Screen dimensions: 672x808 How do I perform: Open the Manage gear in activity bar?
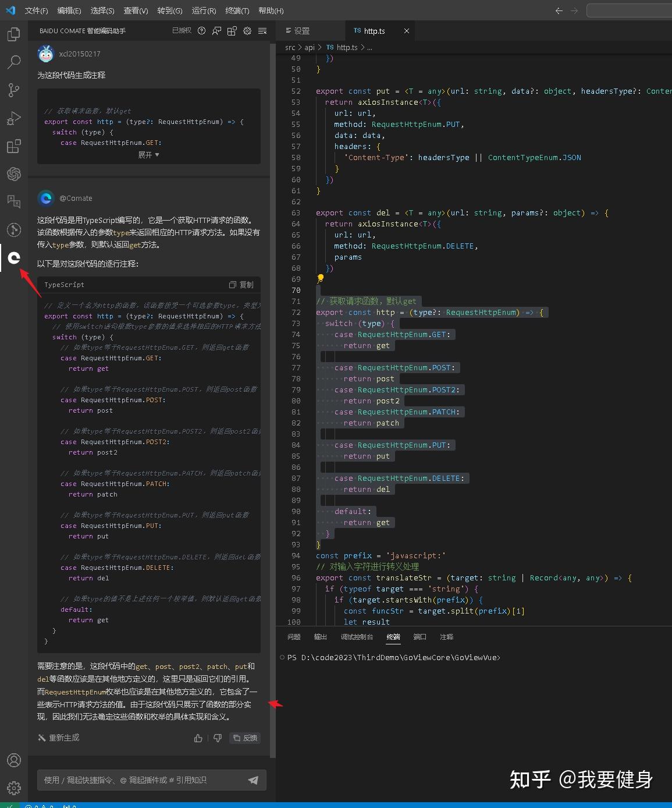13,788
